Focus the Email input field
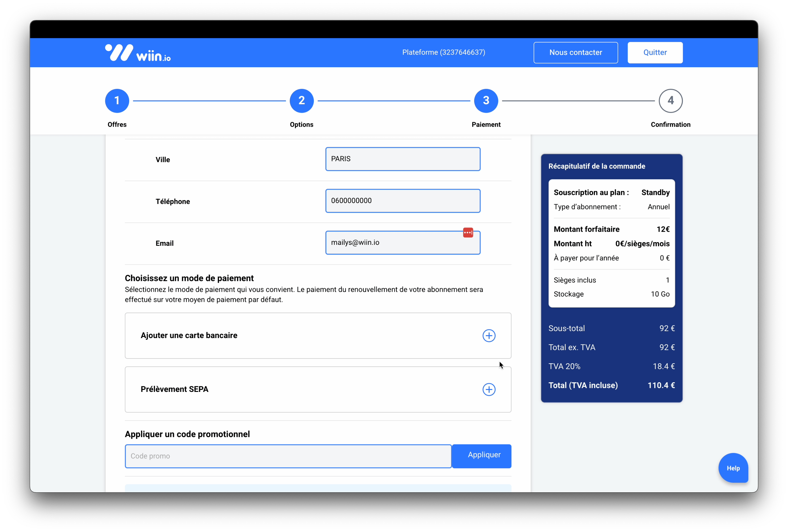 (x=403, y=243)
